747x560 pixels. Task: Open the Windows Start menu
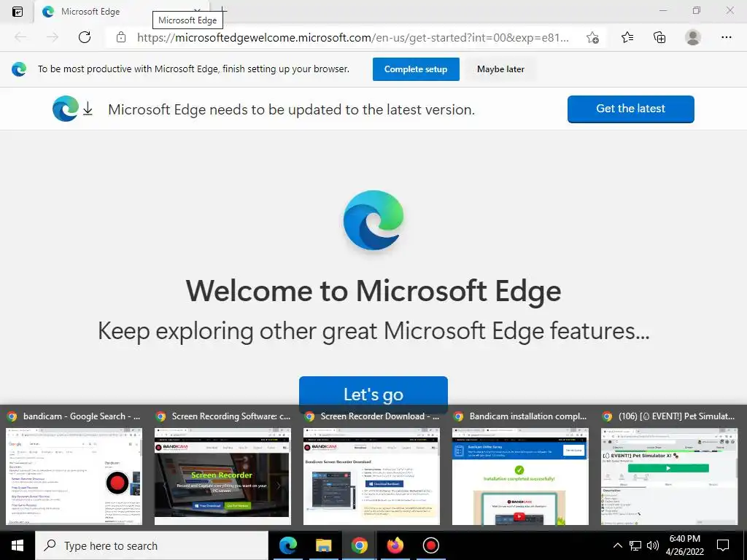(x=18, y=545)
